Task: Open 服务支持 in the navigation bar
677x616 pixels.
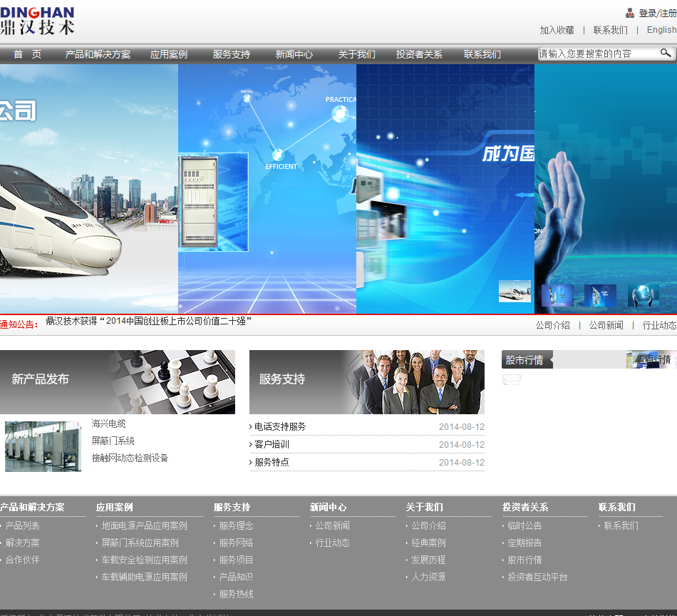Action: point(232,54)
